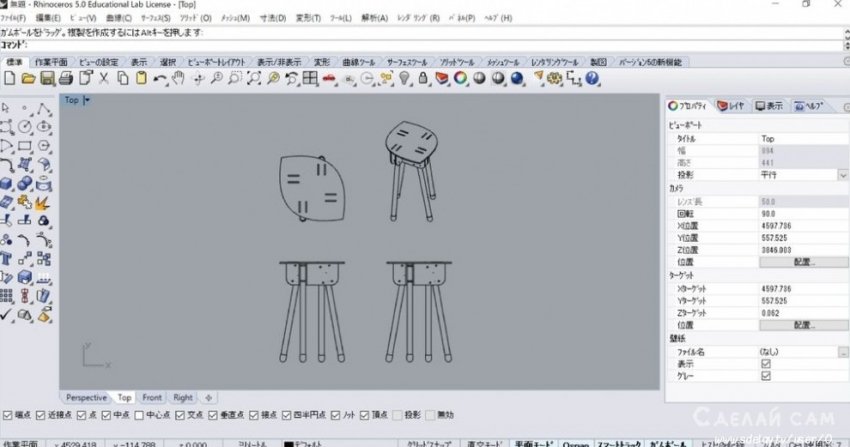Click the padlock Lock objects icon
Viewport: 850px width, 447px height.
tap(424, 78)
